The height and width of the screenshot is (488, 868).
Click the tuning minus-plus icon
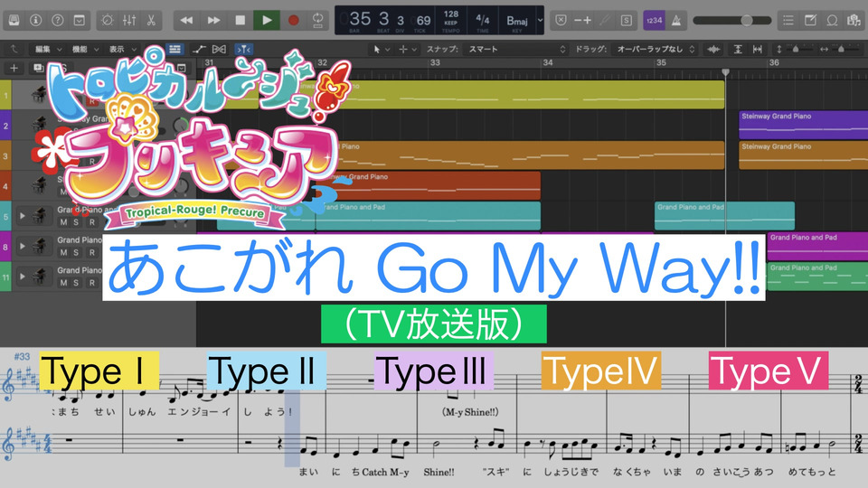point(582,21)
